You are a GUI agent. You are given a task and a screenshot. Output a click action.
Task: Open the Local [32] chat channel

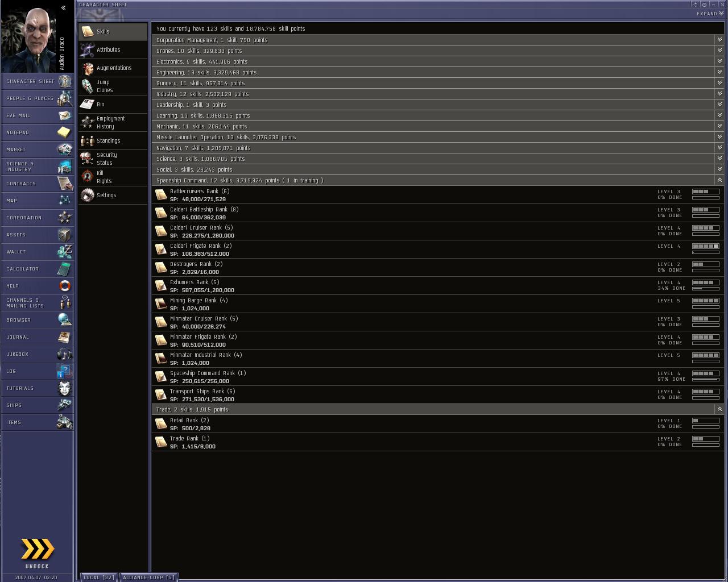[x=99, y=577]
